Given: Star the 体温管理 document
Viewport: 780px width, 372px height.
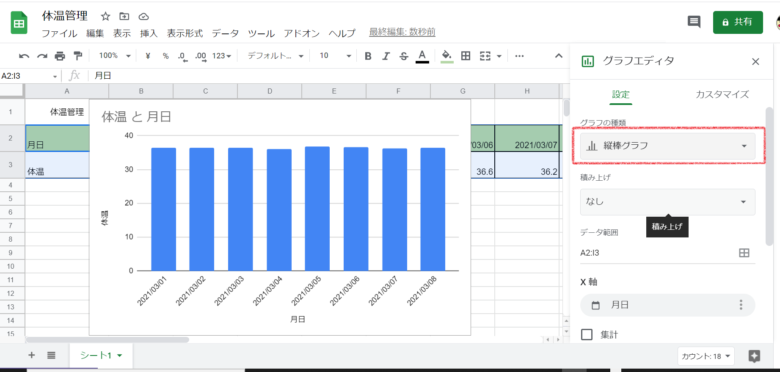Looking at the screenshot, I should coord(105,16).
